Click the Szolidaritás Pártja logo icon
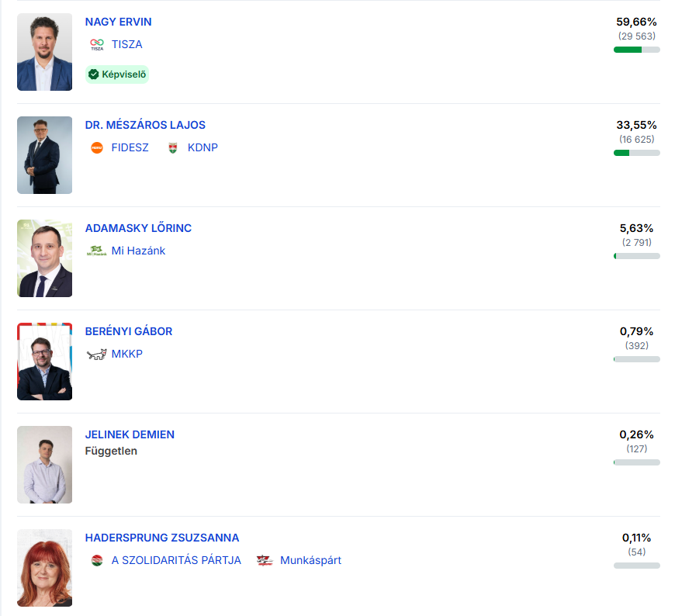This screenshot has height=616, width=675. tap(97, 560)
